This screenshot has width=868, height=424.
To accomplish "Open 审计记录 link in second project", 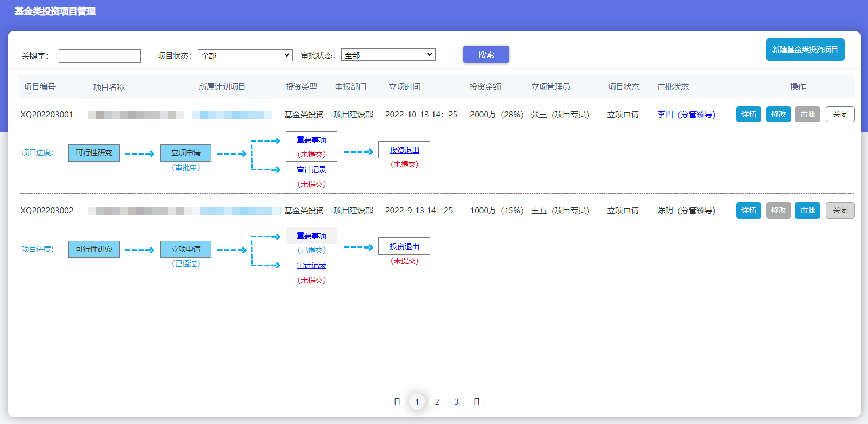I will click(x=311, y=265).
